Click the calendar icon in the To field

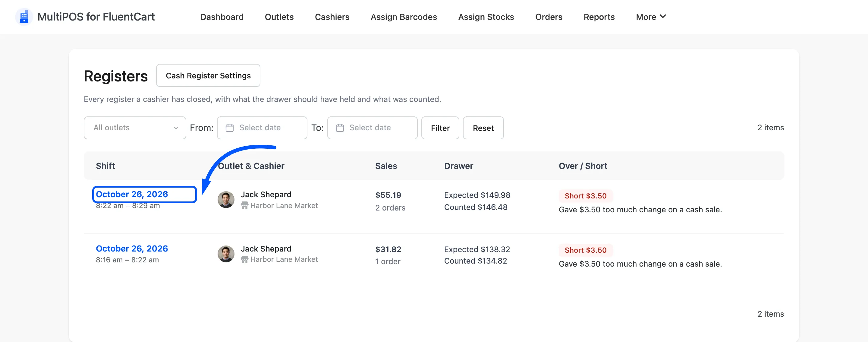(x=340, y=128)
